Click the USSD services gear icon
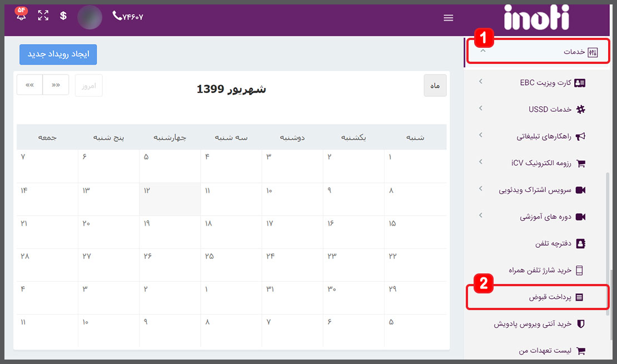The height and width of the screenshot is (364, 617). 580,109
